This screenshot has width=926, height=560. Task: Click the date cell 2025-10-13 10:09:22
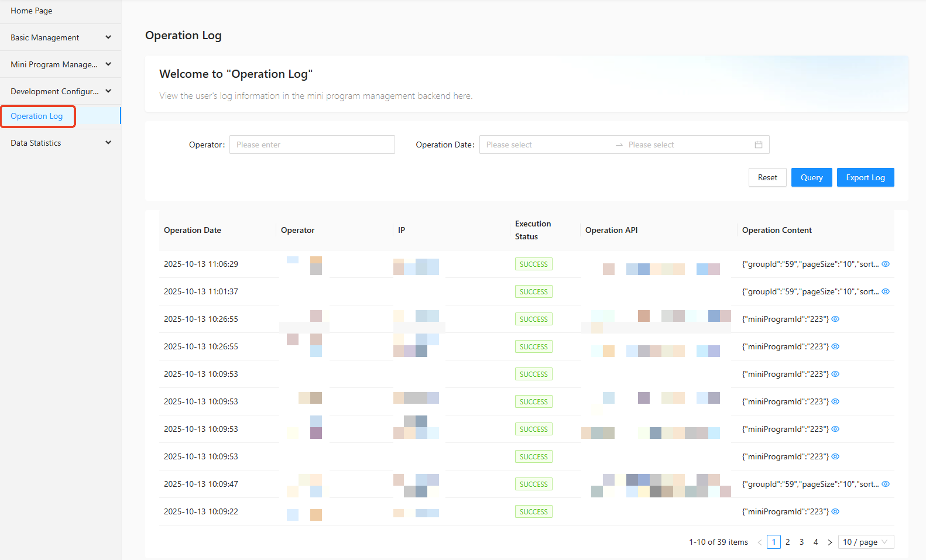(201, 511)
